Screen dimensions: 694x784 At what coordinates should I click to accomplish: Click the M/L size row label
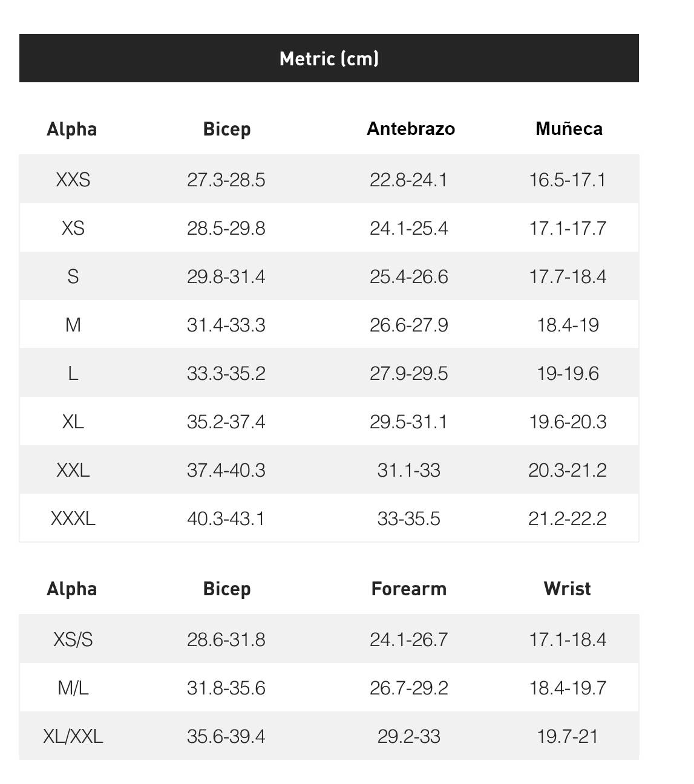(x=73, y=688)
